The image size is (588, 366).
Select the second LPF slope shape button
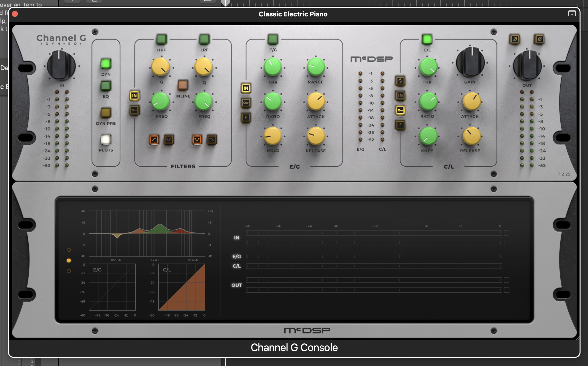click(x=212, y=139)
